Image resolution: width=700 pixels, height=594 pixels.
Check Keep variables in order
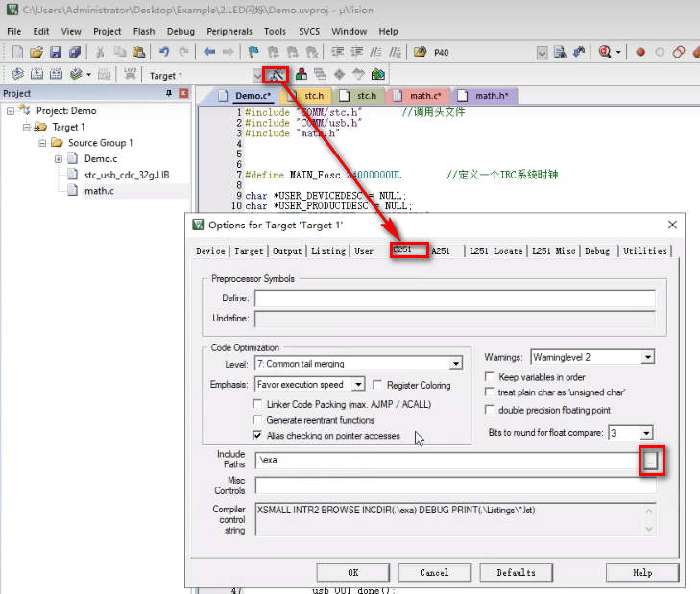tap(490, 377)
